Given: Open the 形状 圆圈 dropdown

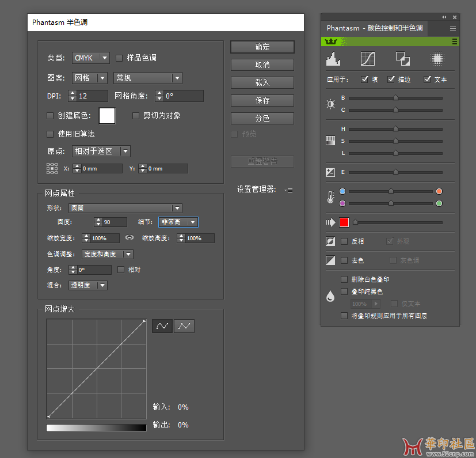Looking at the screenshot, I should 125,208.
